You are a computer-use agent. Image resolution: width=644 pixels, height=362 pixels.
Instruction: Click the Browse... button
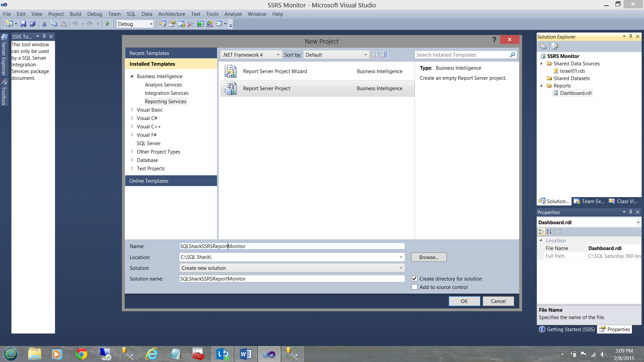(x=428, y=257)
